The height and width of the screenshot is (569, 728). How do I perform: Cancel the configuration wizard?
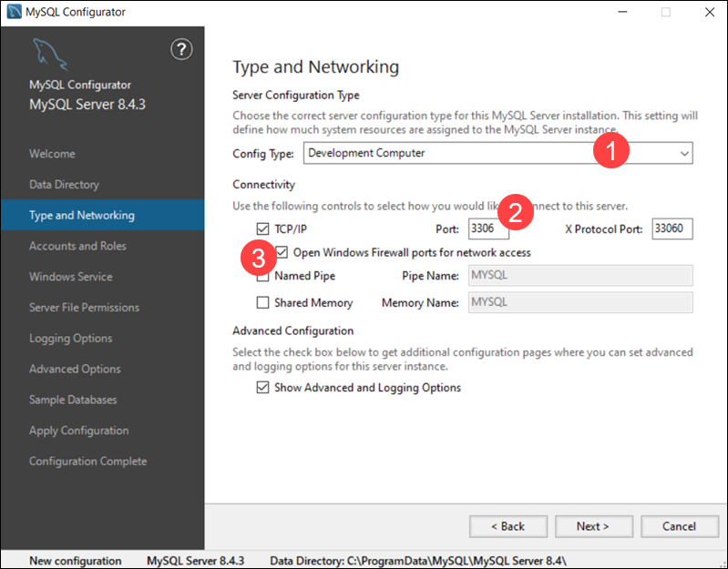pos(680,526)
